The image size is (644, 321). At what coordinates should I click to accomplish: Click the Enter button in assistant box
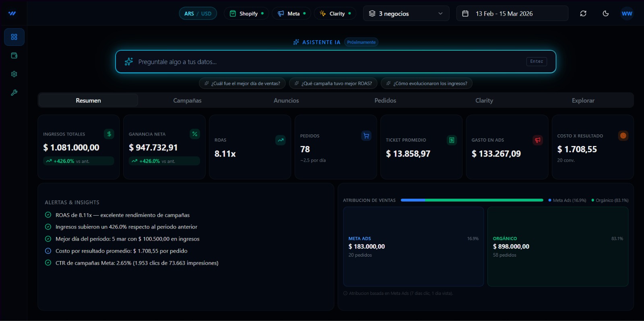(537, 62)
